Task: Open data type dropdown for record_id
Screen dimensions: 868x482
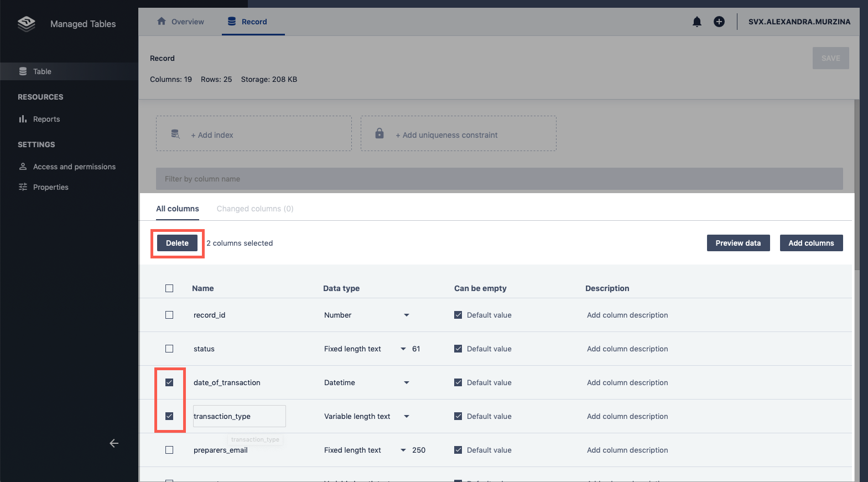Action: (406, 315)
